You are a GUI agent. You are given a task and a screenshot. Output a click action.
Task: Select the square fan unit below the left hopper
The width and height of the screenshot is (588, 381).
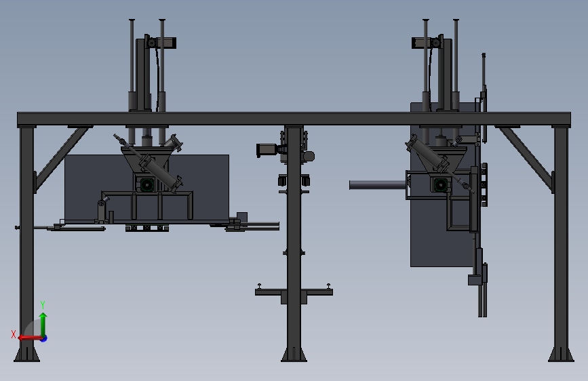[147, 184]
